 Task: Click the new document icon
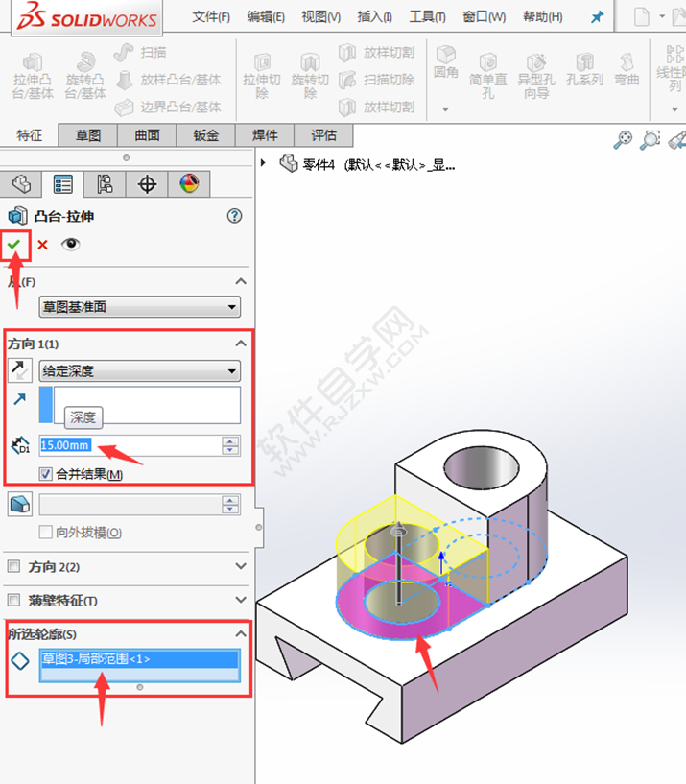coord(642,17)
